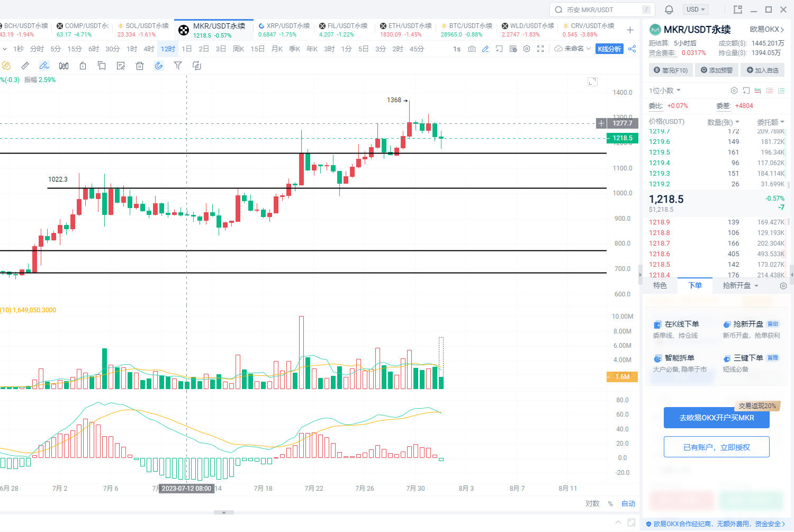794x532 pixels.
Task: Switch to XRP/USDT永续 tab
Action: pyautogui.click(x=284, y=30)
